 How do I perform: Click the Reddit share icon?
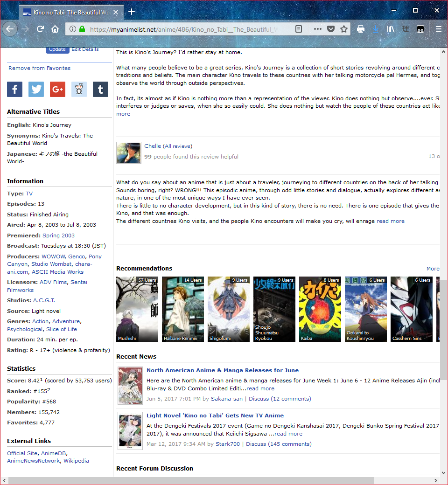79,89
